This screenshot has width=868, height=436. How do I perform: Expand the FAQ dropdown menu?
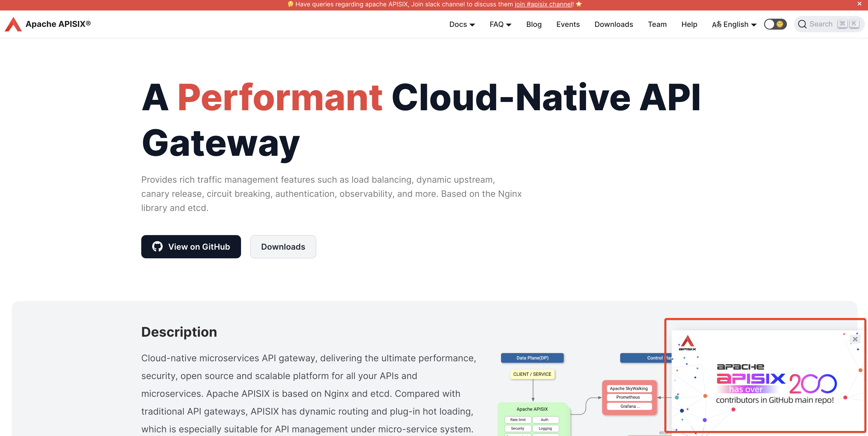point(500,24)
